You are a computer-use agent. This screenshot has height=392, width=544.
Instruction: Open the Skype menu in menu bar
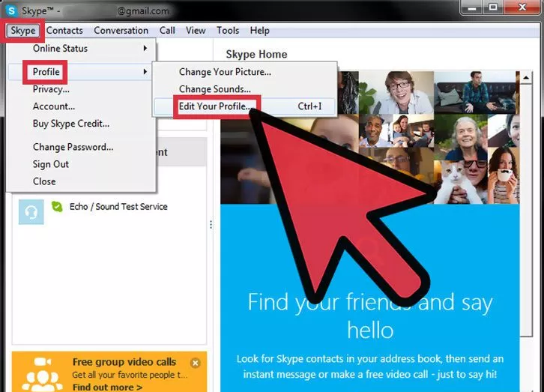[23, 31]
